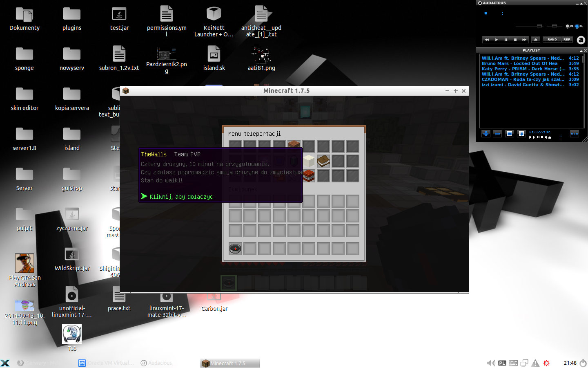The image size is (588, 368).
Task: Skip to next track in Audacious
Action: click(524, 40)
